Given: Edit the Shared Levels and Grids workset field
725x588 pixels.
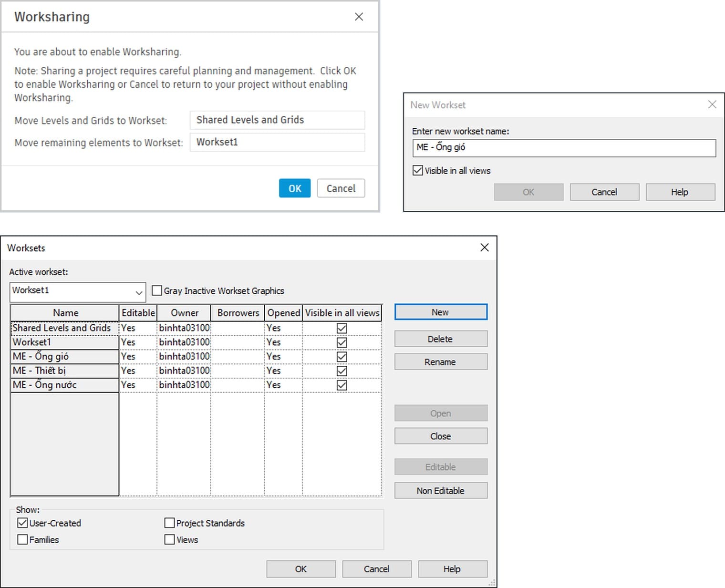Looking at the screenshot, I should (277, 120).
